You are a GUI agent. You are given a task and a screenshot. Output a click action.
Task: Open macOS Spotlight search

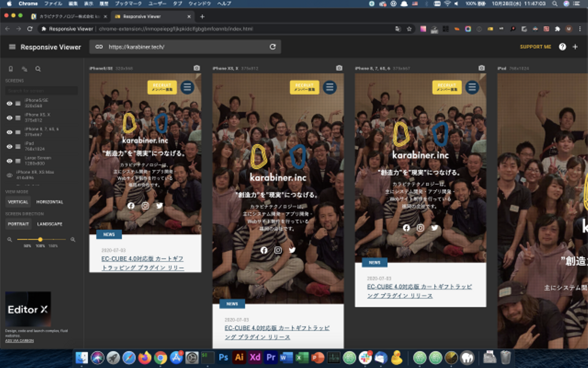[555, 4]
